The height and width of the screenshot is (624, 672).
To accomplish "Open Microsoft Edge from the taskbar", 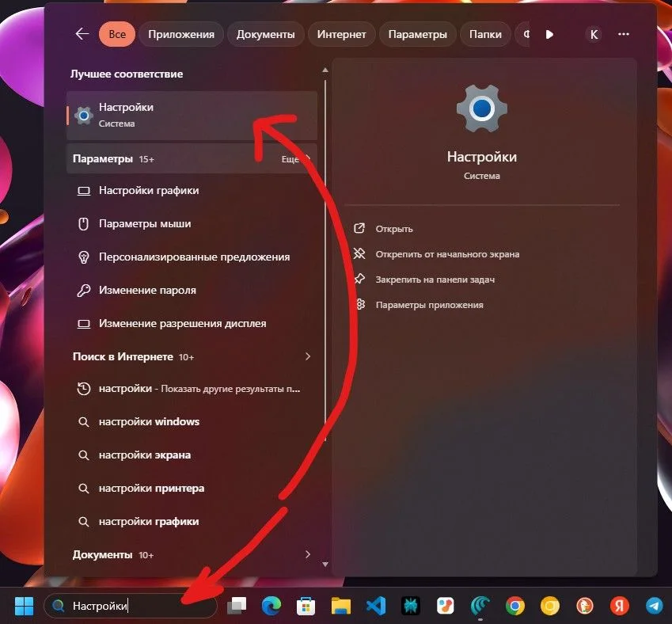I will click(x=271, y=607).
